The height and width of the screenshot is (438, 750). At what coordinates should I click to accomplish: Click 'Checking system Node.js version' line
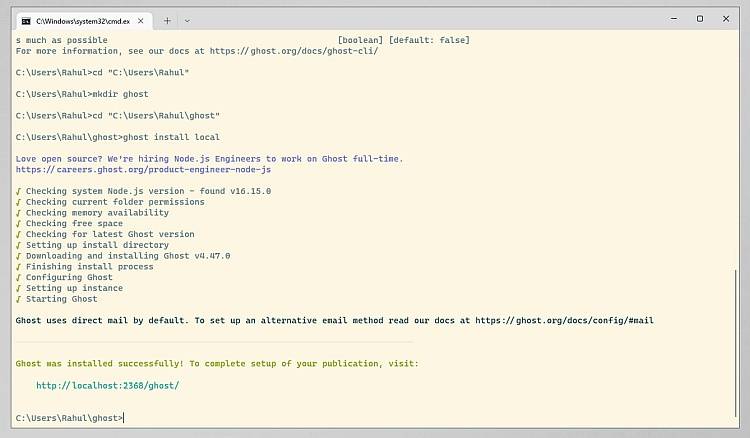[x=143, y=191]
